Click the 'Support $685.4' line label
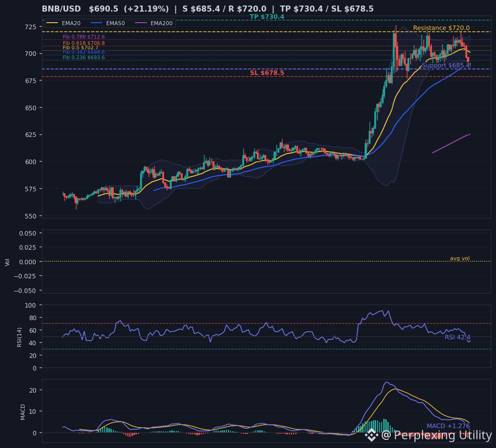This screenshot has height=448, width=496. click(x=446, y=65)
